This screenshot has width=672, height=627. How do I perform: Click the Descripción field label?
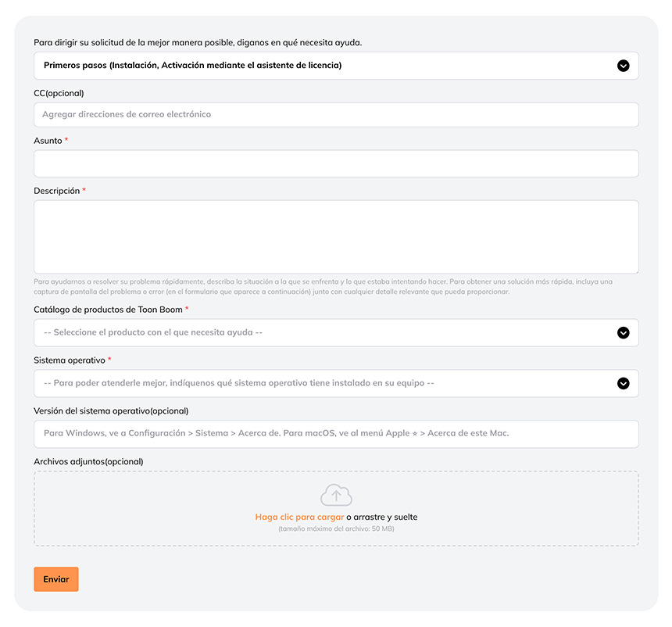(56, 191)
